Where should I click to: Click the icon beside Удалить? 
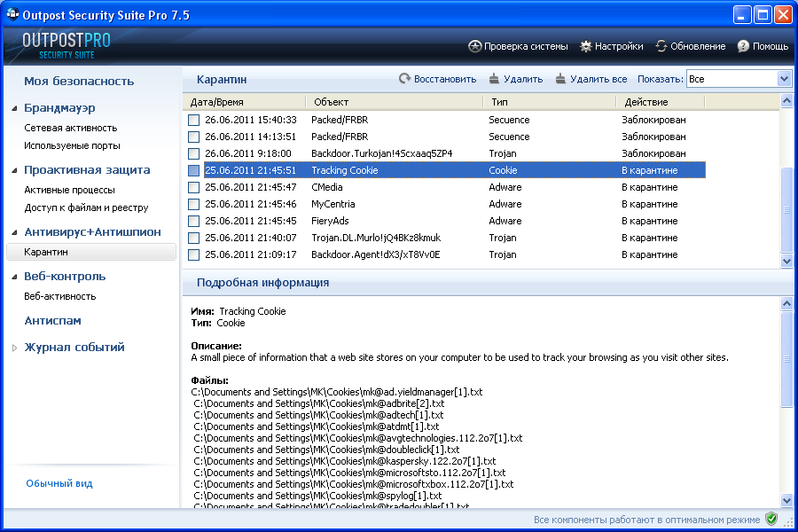(494, 79)
